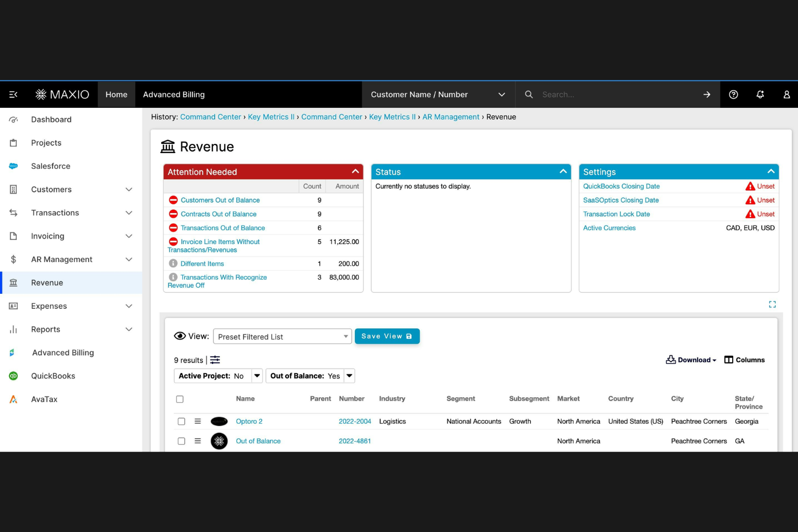Open notifications bell icon
The height and width of the screenshot is (532, 798).
pos(760,94)
